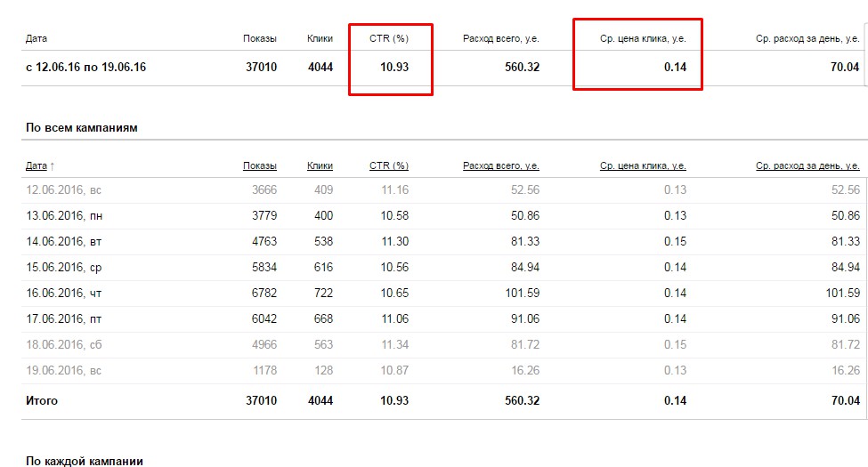Click the 'По каждой кампании' section heading
Screen dimensions: 868x467
(85, 461)
